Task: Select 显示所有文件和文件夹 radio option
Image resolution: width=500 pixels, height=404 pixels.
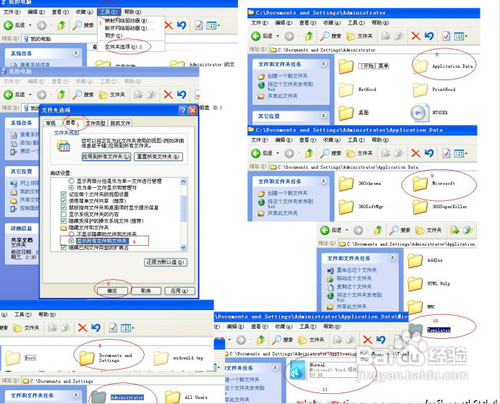Action: [x=71, y=240]
